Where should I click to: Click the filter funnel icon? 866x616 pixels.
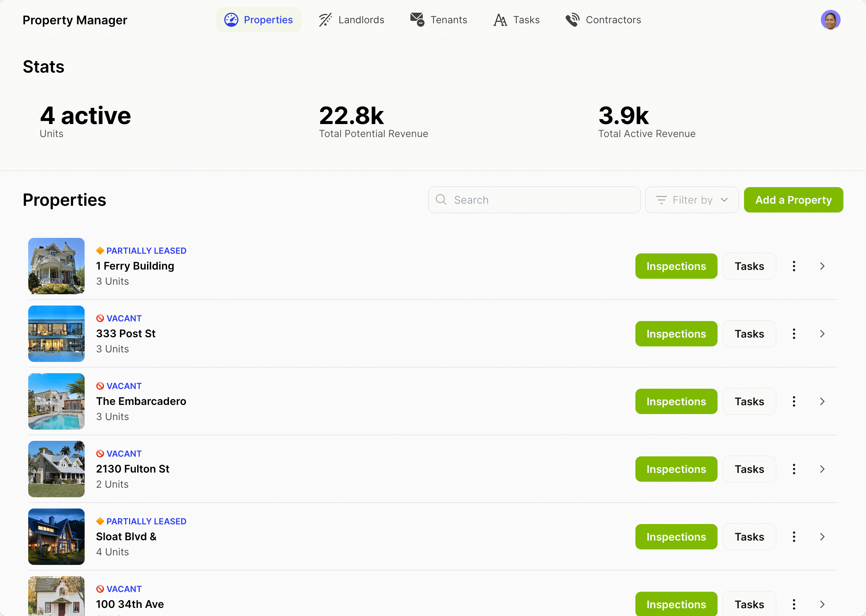[661, 199]
